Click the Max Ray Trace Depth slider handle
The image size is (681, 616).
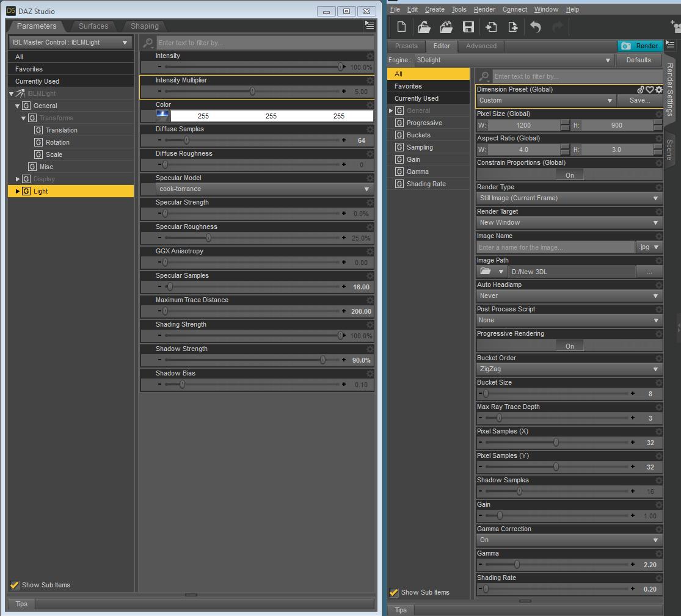(499, 418)
